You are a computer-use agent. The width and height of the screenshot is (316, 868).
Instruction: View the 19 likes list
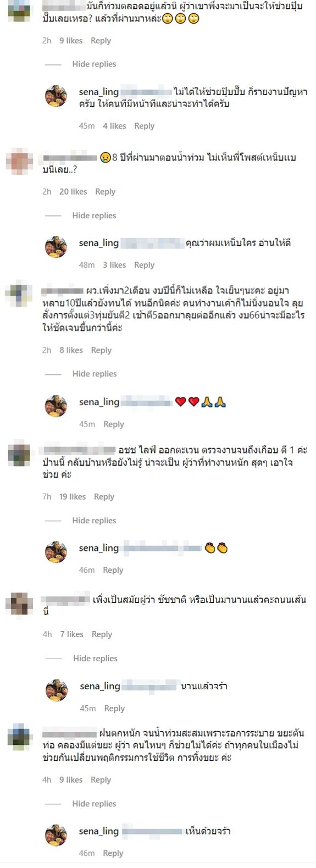point(73,497)
